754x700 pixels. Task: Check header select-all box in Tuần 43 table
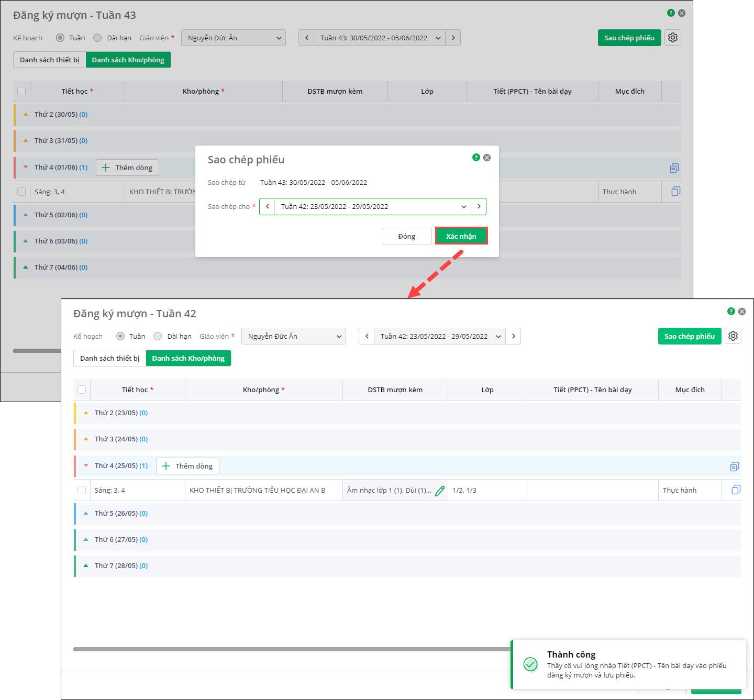coord(21,91)
